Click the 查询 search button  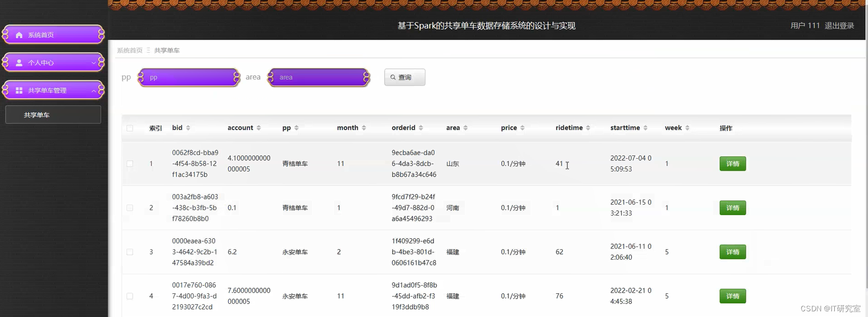click(405, 77)
